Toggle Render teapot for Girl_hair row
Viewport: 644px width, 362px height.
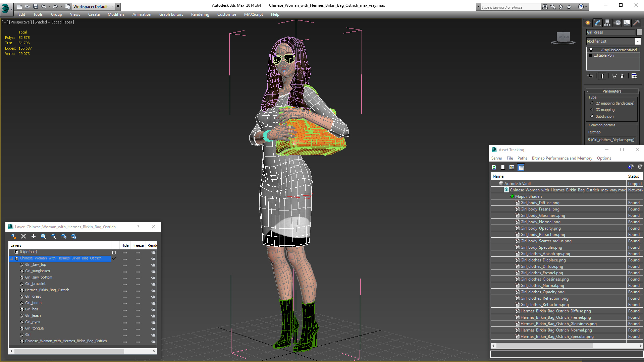153,309
